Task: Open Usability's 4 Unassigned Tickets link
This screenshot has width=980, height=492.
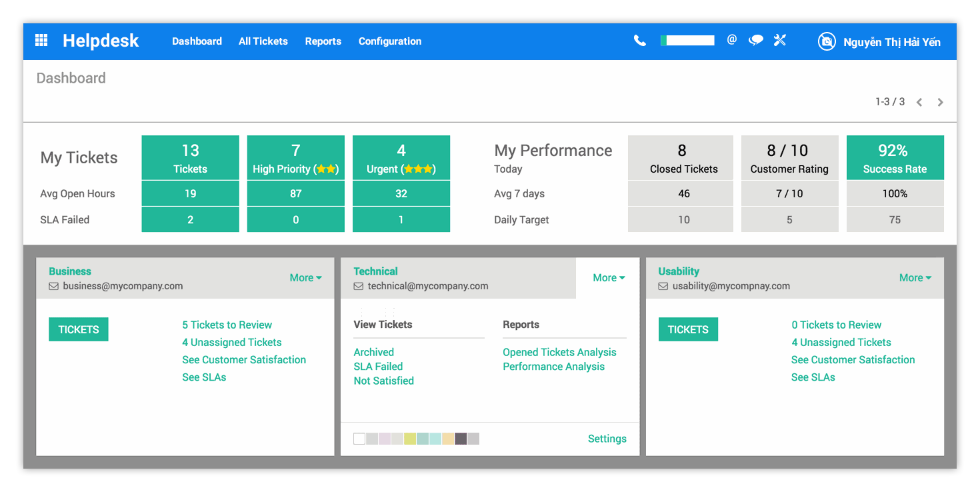Action: [x=841, y=343]
